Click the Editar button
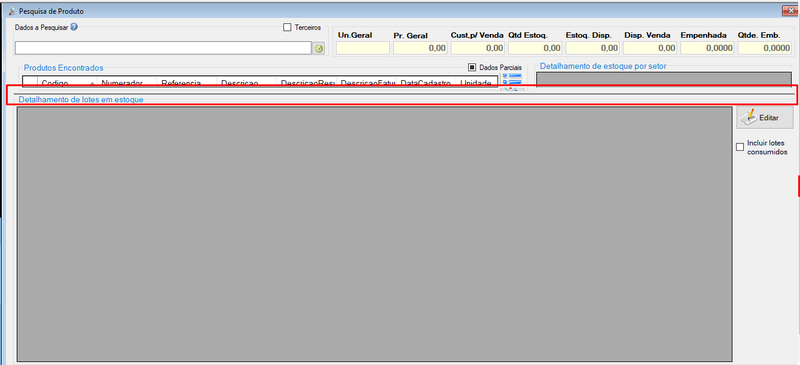Image resolution: width=800 pixels, height=365 pixels. (765, 118)
